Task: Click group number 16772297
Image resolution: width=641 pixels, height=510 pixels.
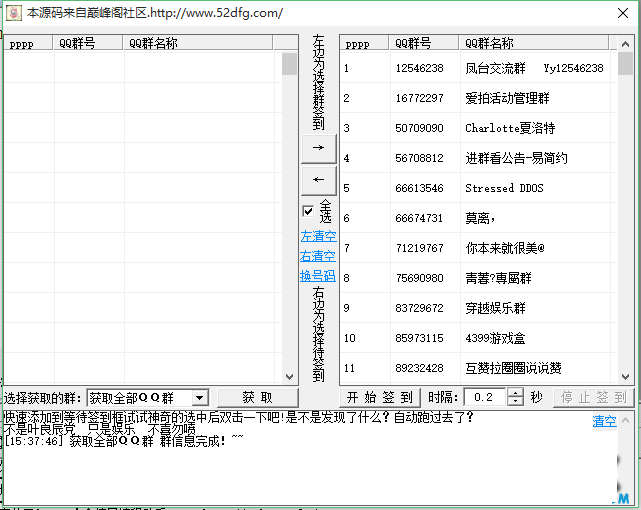Action: point(419,98)
